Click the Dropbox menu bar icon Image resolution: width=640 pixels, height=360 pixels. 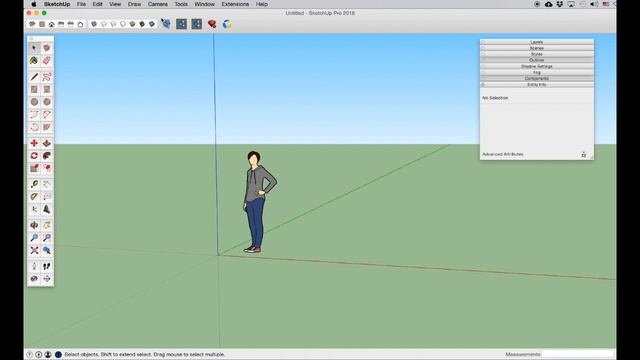pyautogui.click(x=560, y=4)
